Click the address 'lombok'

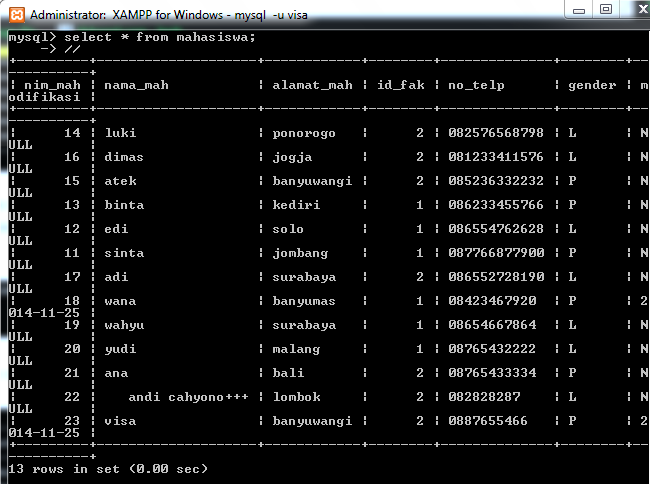click(296, 397)
